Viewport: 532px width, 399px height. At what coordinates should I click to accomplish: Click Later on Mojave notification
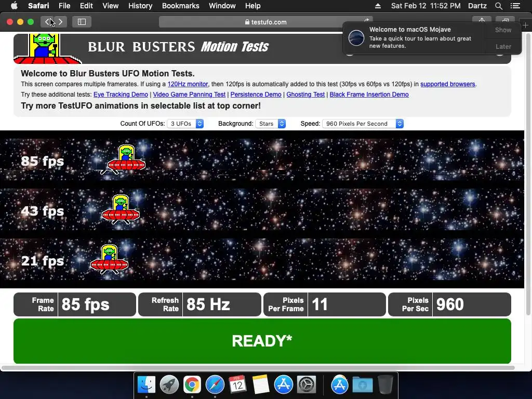pos(503,46)
